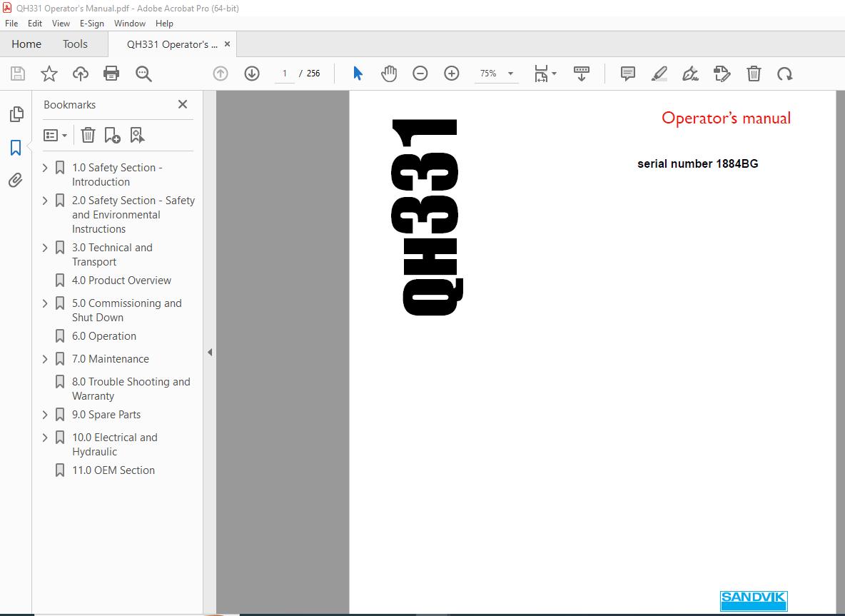This screenshot has height=616, width=845.
Task: Click the Sandvik logo on the page
Action: (x=754, y=600)
